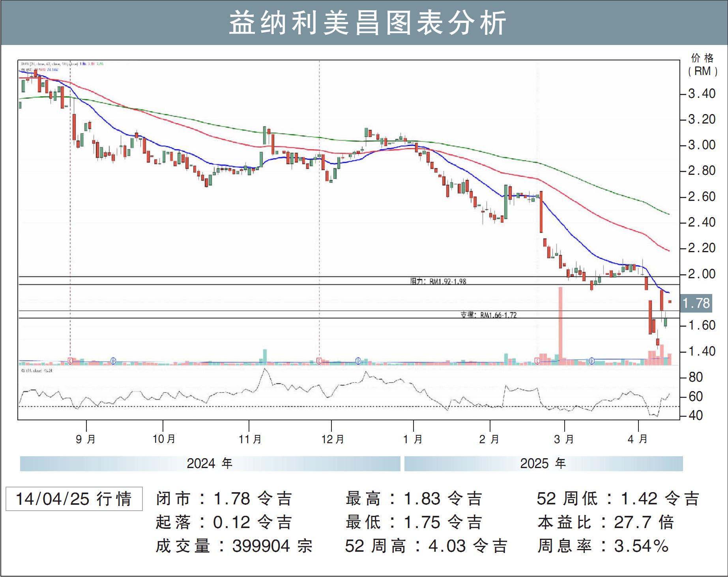This screenshot has height=577, width=728.
Task: Click the 1.60 price axis label
Action: pyautogui.click(x=702, y=326)
